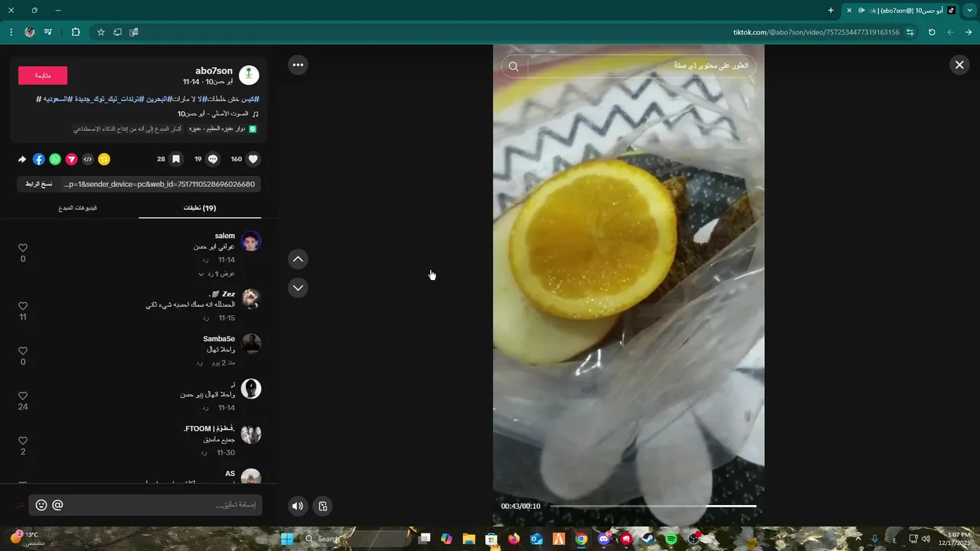Open Firefox from the taskbar
This screenshot has height=551, width=980.
click(514, 539)
